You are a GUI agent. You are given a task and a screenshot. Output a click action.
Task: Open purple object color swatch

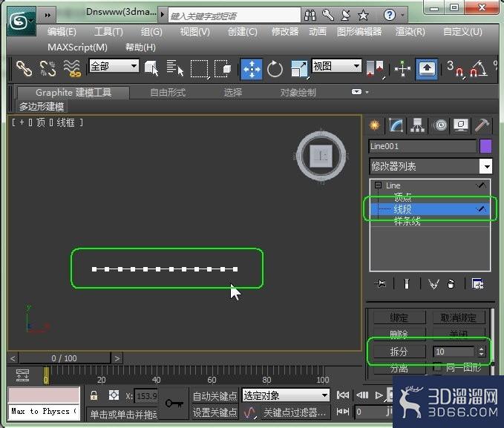point(485,146)
